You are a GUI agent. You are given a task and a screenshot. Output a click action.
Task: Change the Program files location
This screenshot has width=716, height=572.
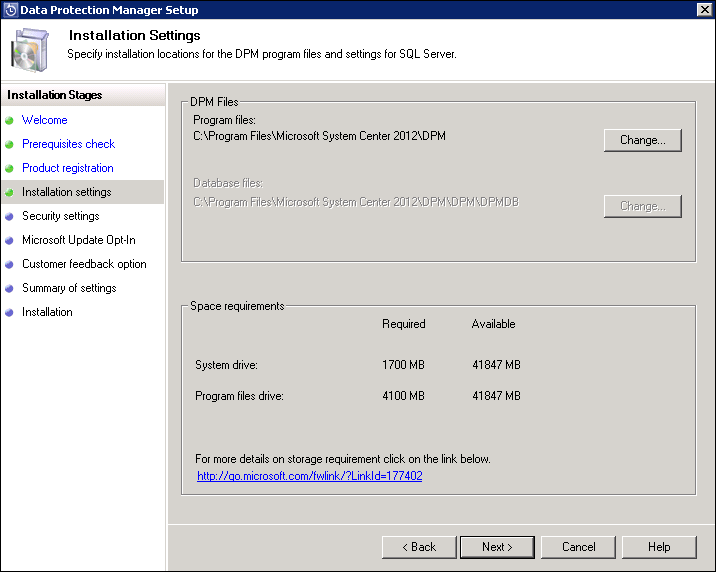[x=642, y=140]
